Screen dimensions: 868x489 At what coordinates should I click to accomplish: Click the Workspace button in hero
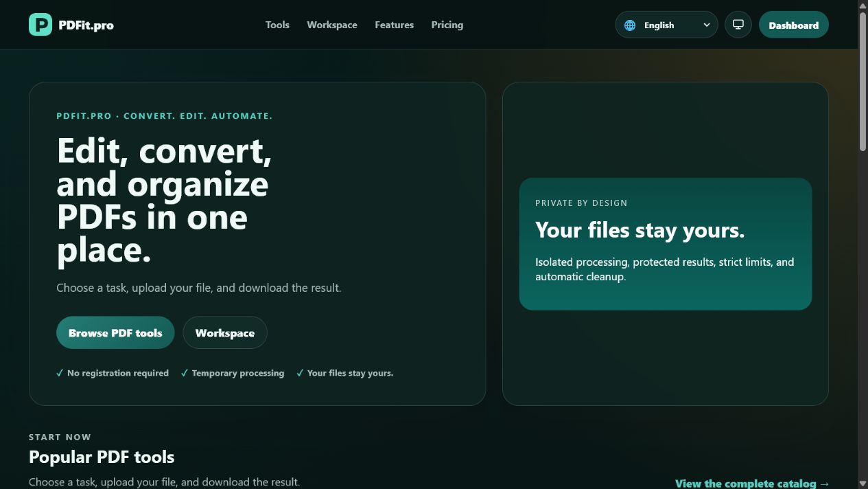(x=225, y=332)
